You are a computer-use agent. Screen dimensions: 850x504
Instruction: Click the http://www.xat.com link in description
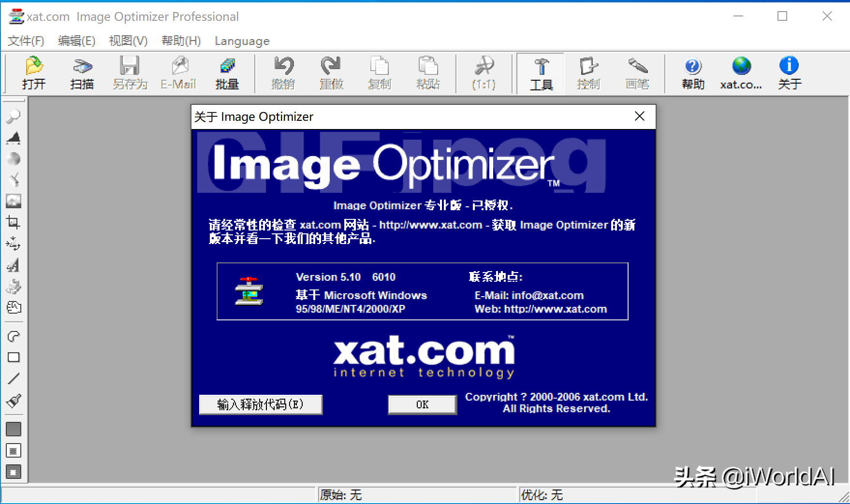430,225
